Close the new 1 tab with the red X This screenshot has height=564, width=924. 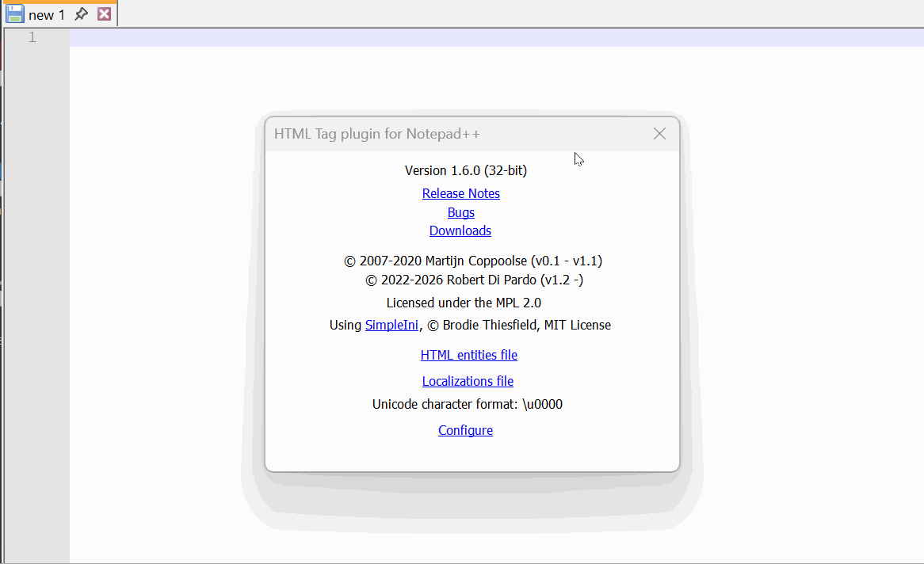point(105,14)
